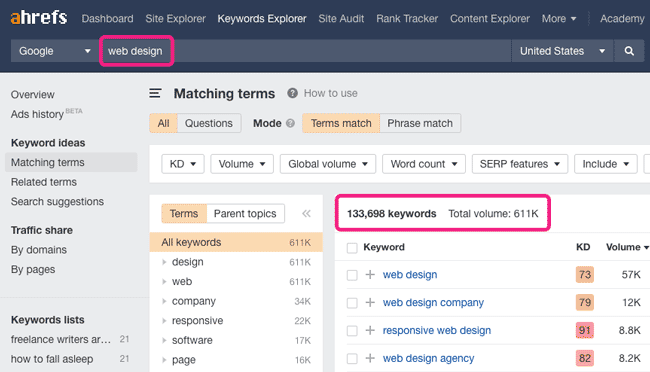Screen dimensions: 650x372
Task: Open the hamburger menu beside Matching terms
Action: [x=155, y=93]
